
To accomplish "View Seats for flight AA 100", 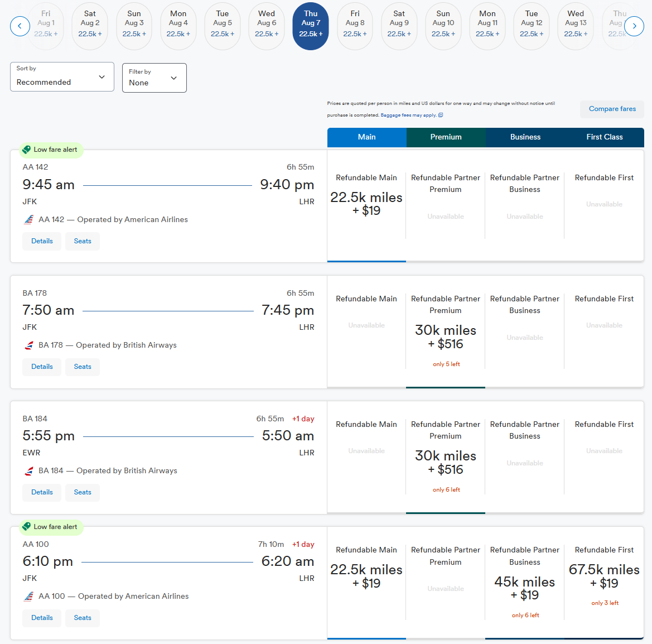I will pyautogui.click(x=83, y=618).
